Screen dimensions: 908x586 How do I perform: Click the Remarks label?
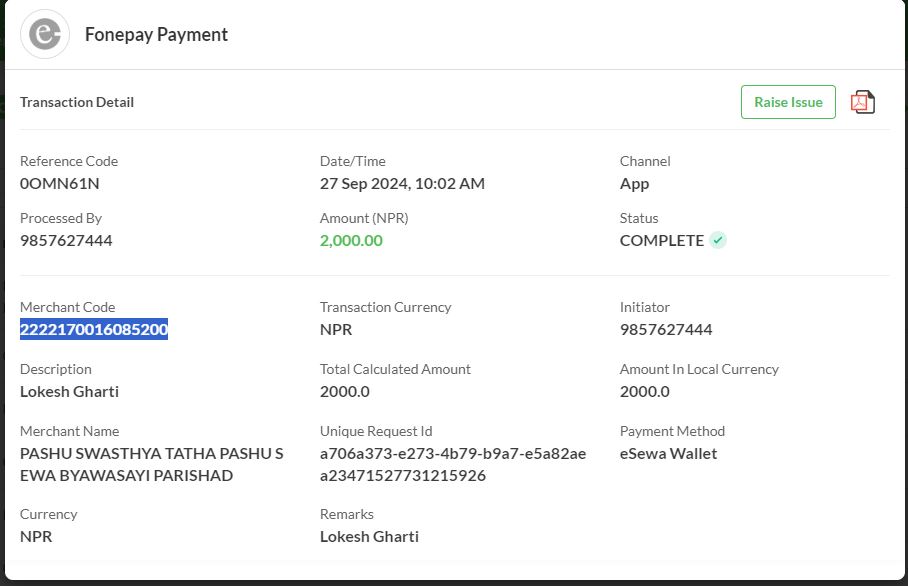[x=347, y=514]
